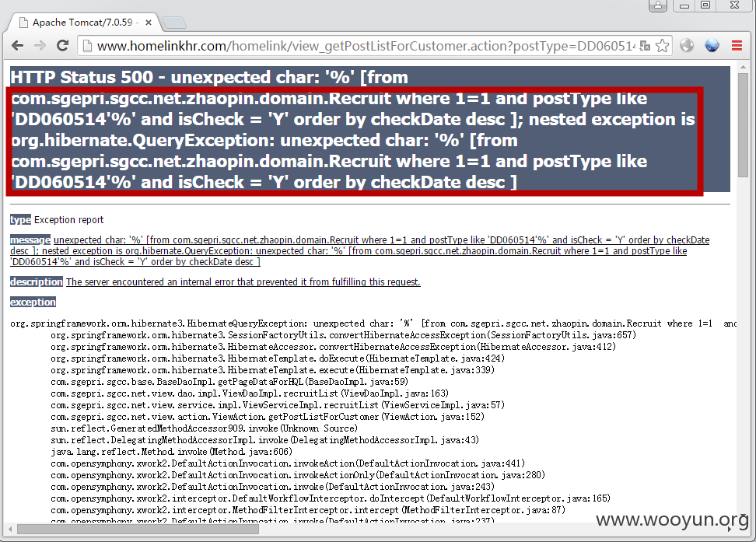Viewport: 756px width, 542px height.
Task: Reload the current page
Action: [63, 46]
